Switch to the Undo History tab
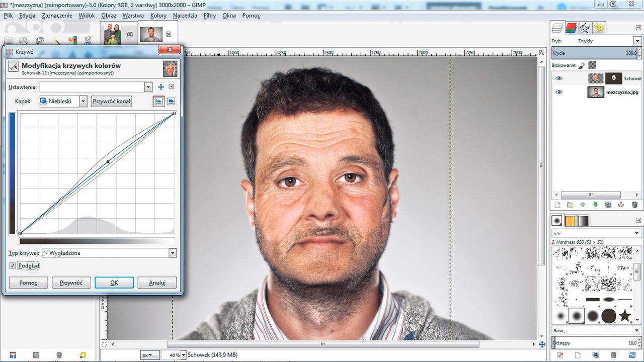This screenshot has height=362, width=644. 599,28
